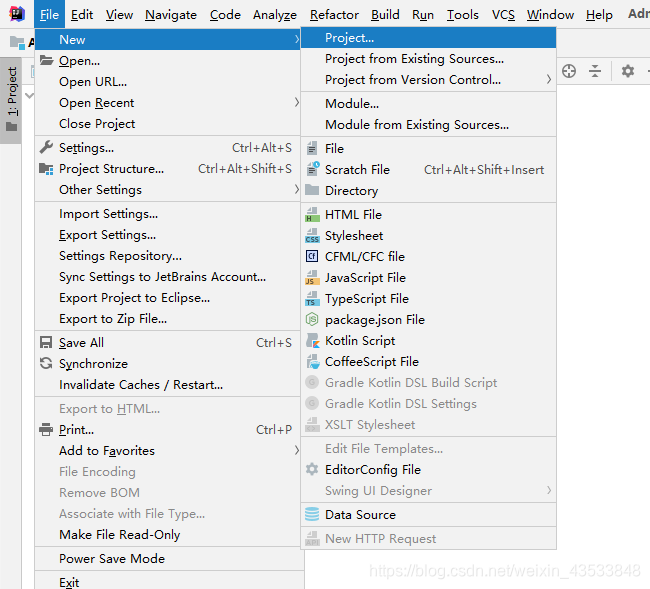Screen dimensions: 650x589
Task: Click Invalidate Caches / Restart...
Action: pos(167,385)
